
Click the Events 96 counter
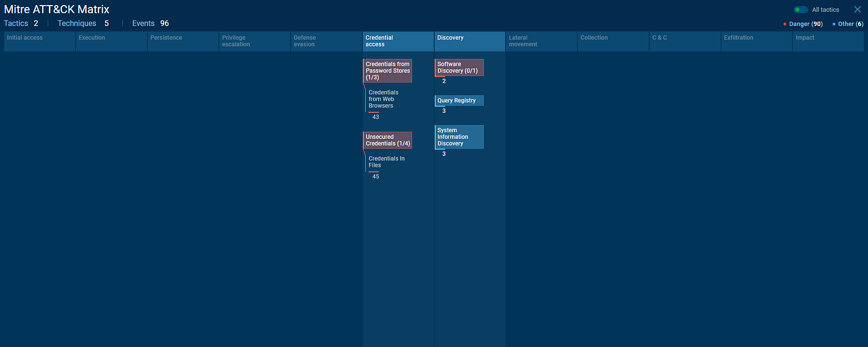[x=150, y=24]
